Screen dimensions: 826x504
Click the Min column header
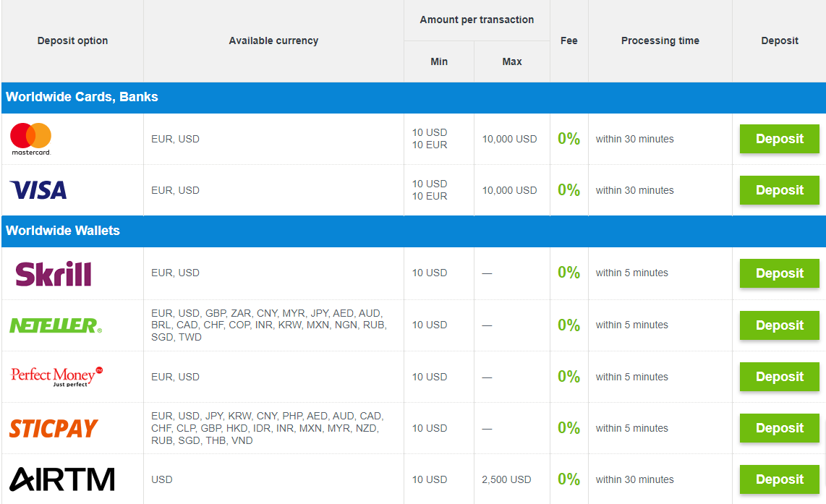pos(439,61)
